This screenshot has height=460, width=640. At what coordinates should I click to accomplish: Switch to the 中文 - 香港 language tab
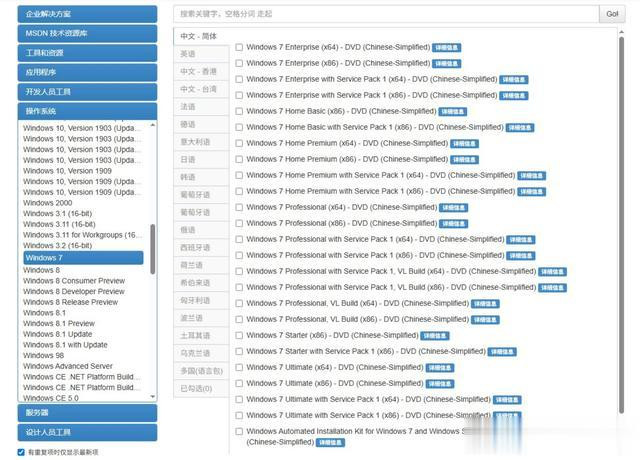[x=201, y=71]
